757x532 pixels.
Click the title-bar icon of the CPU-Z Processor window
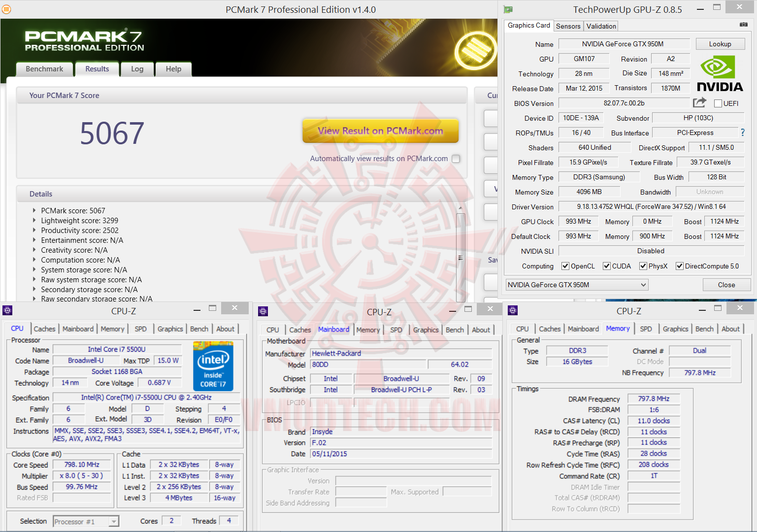pos(7,310)
